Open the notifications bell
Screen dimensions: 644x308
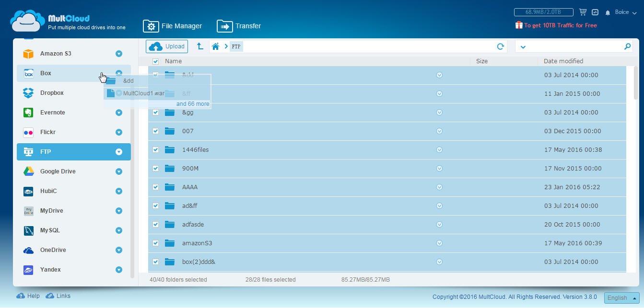click(608, 12)
